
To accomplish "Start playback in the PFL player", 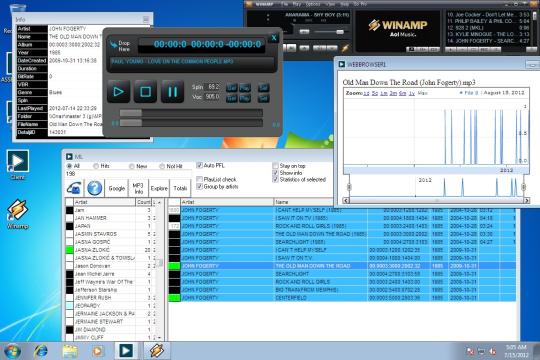I will coord(118,92).
